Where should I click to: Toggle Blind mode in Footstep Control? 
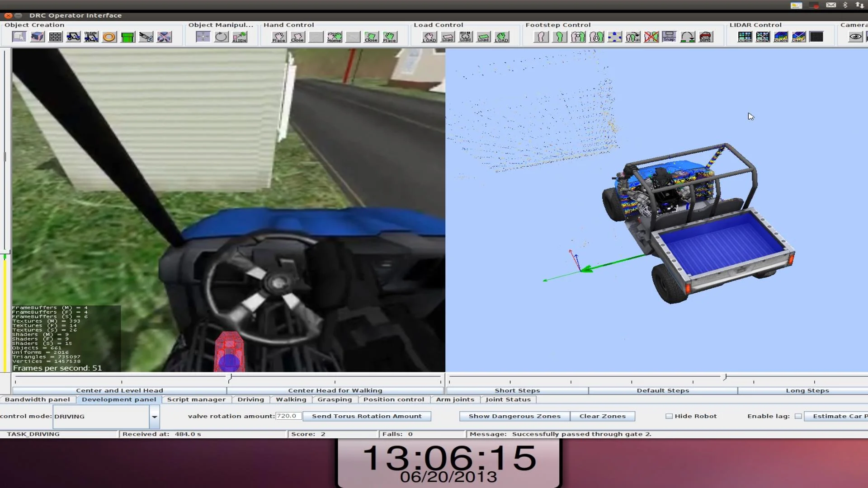(x=706, y=37)
